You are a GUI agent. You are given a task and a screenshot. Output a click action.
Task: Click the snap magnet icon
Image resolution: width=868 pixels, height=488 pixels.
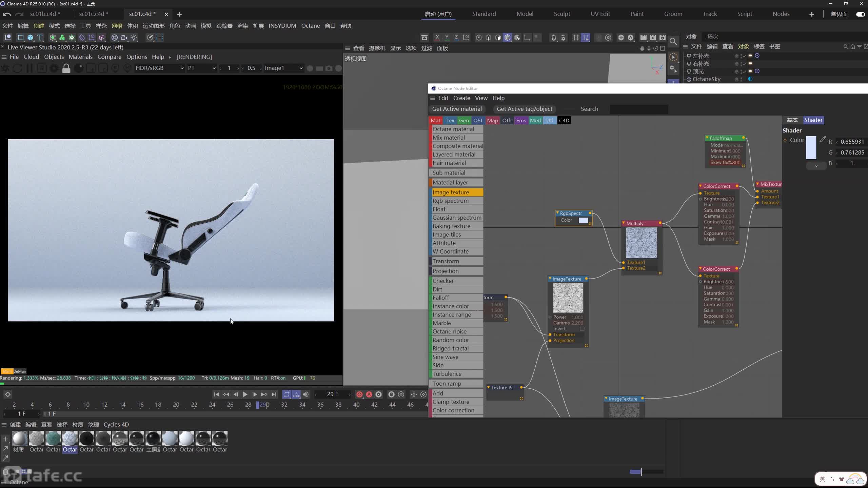(x=554, y=38)
